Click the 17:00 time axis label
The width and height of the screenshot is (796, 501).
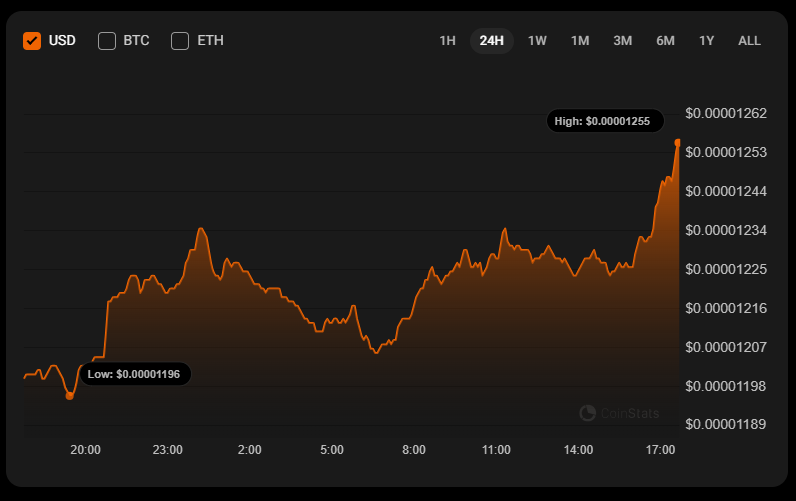(x=660, y=450)
